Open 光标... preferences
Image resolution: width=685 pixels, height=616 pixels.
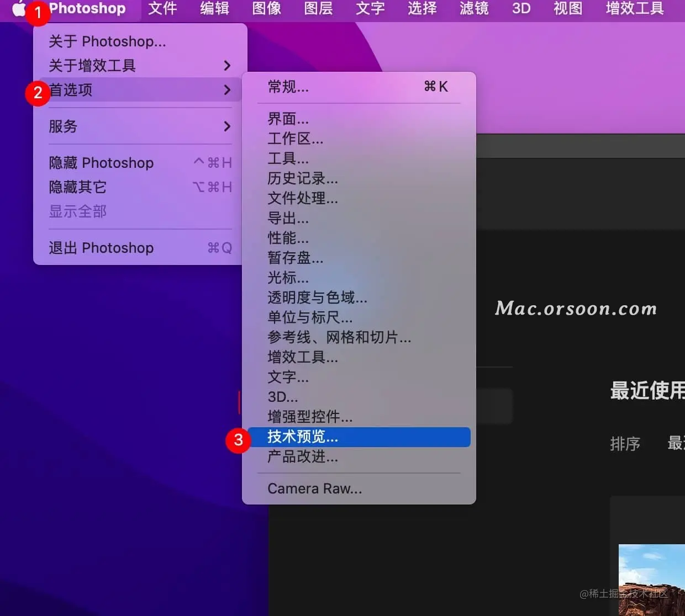[359, 278]
